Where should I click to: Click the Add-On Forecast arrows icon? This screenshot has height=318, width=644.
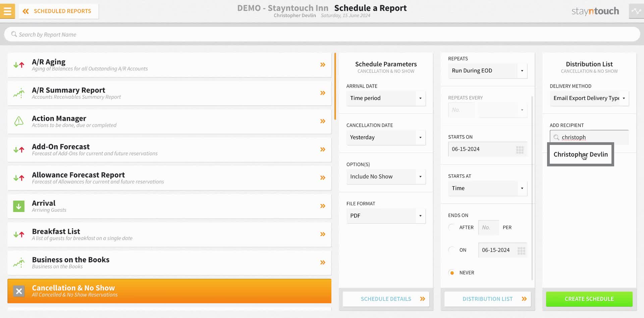(19, 150)
